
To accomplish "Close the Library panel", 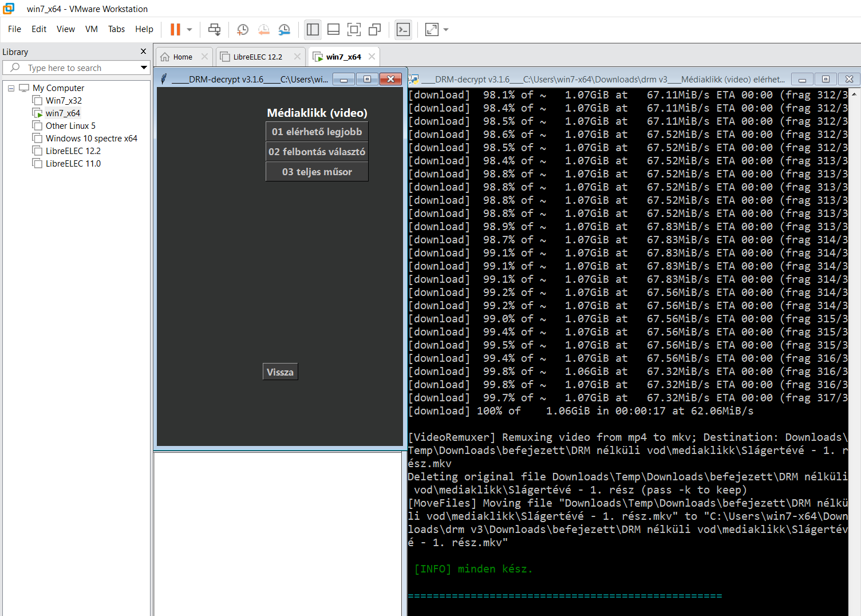I will tap(143, 52).
